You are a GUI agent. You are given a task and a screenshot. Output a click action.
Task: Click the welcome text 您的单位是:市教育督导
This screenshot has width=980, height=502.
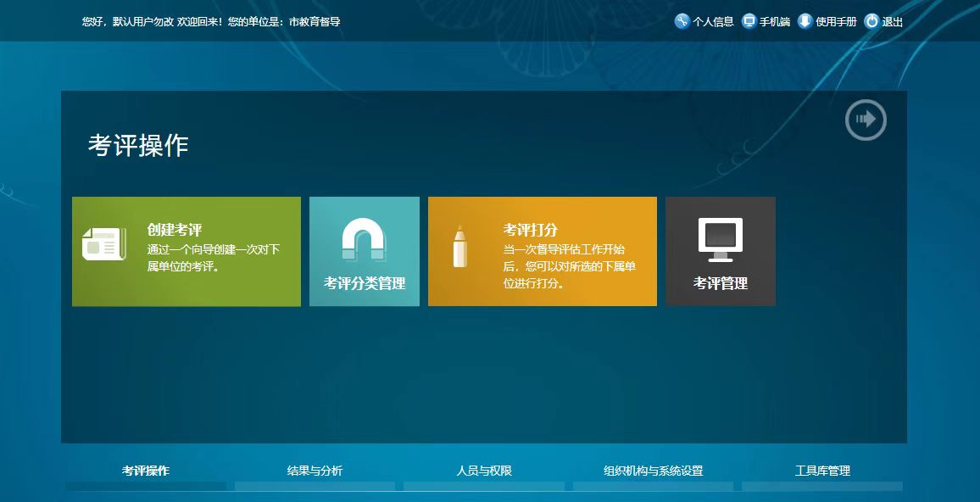[284, 22]
